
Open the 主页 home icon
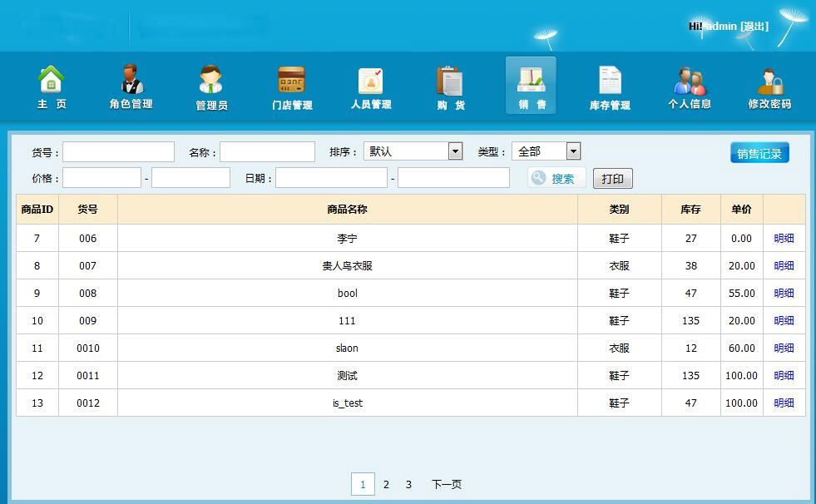(x=52, y=83)
